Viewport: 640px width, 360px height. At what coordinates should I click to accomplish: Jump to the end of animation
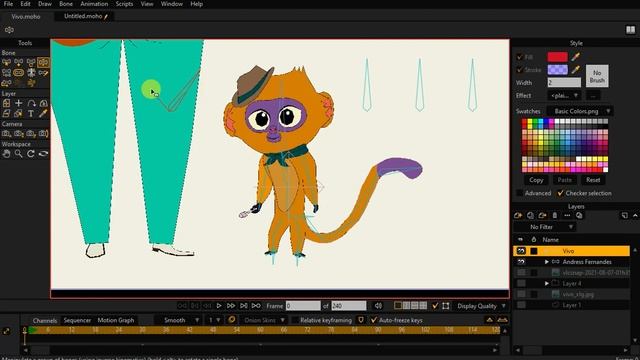[256, 306]
